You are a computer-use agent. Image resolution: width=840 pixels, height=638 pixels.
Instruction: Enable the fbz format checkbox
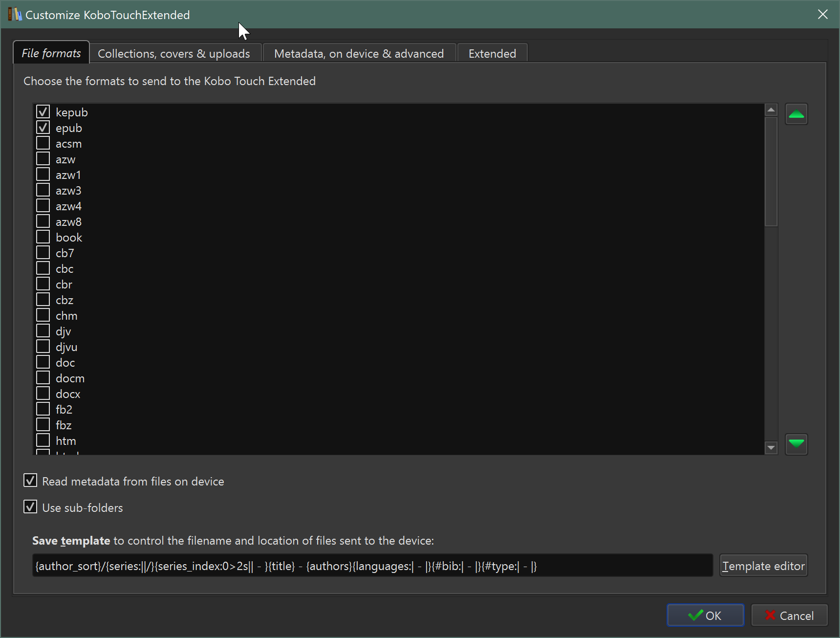coord(43,425)
